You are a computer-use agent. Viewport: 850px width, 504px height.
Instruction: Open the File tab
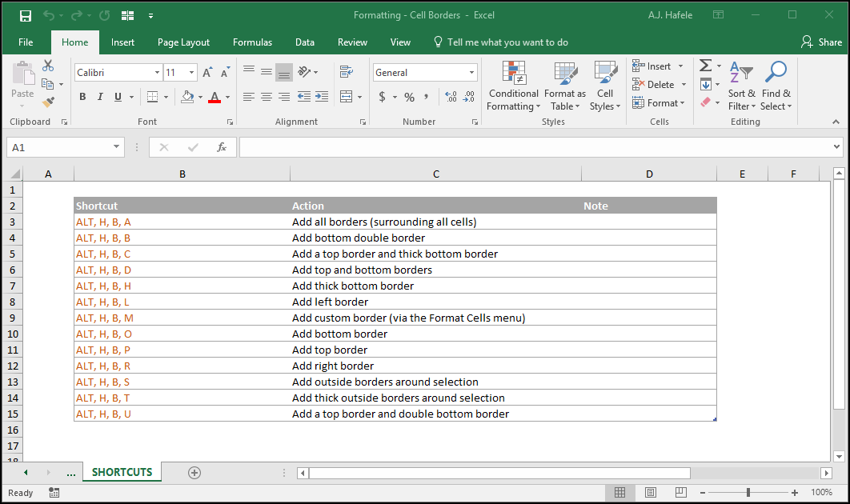26,42
